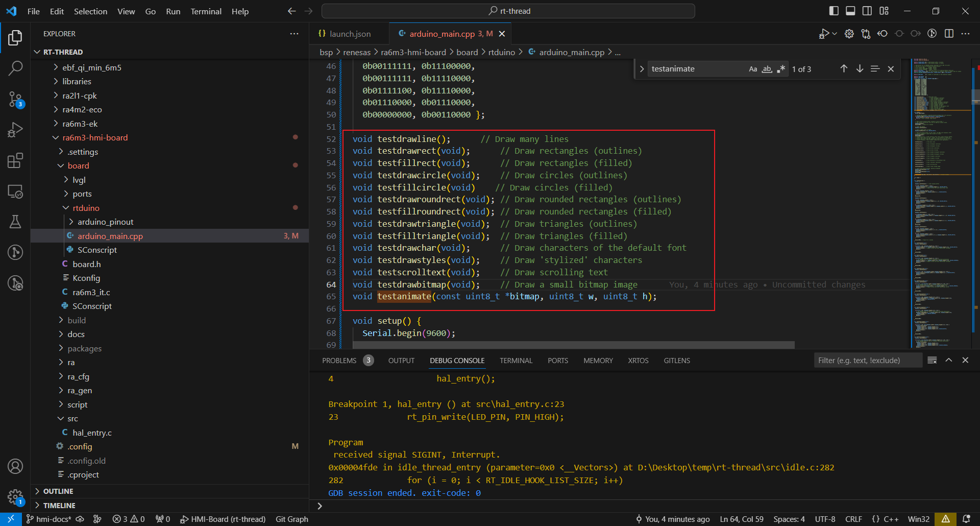
Task: Close the find widget
Action: click(891, 69)
